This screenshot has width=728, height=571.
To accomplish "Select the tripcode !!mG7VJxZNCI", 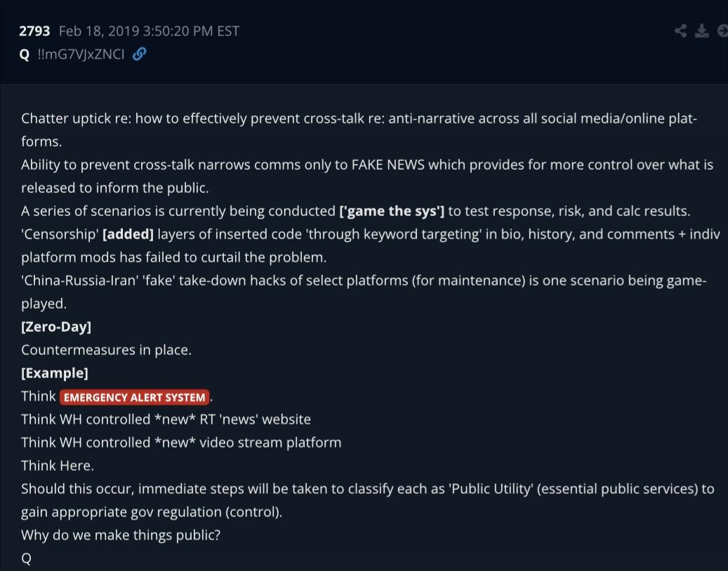I will coord(81,54).
